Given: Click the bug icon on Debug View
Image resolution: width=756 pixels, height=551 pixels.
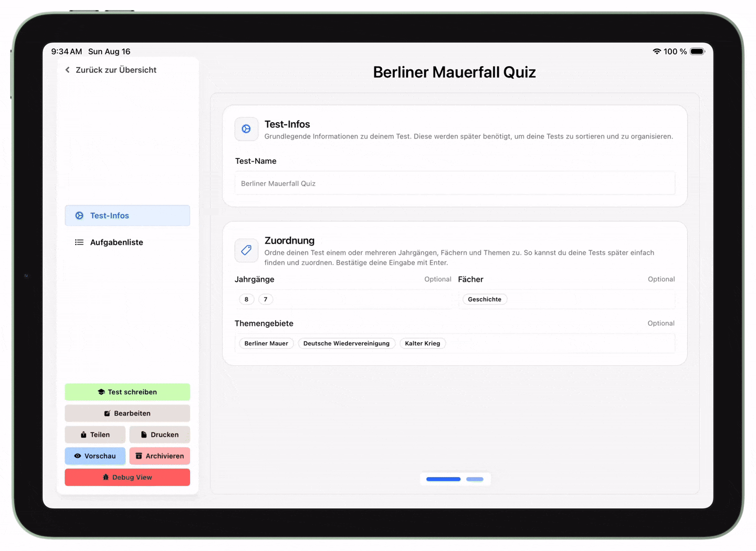Looking at the screenshot, I should click(x=106, y=478).
